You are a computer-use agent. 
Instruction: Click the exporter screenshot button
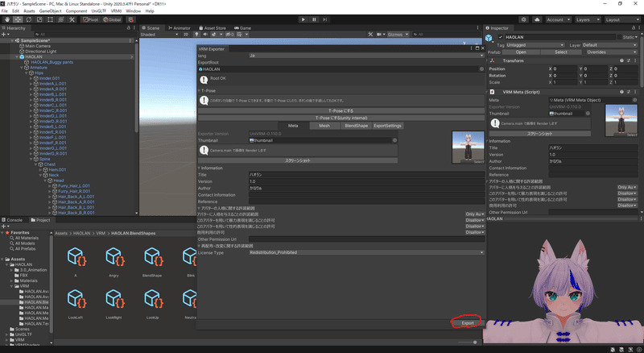pos(298,160)
